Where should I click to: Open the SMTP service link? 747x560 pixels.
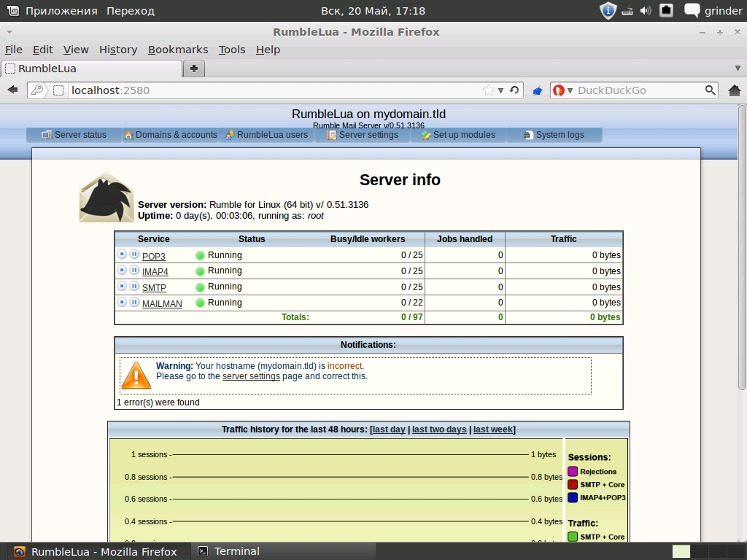pyautogui.click(x=154, y=287)
